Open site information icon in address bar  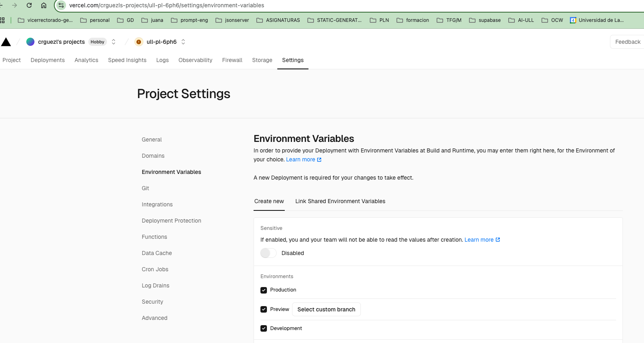pos(61,5)
